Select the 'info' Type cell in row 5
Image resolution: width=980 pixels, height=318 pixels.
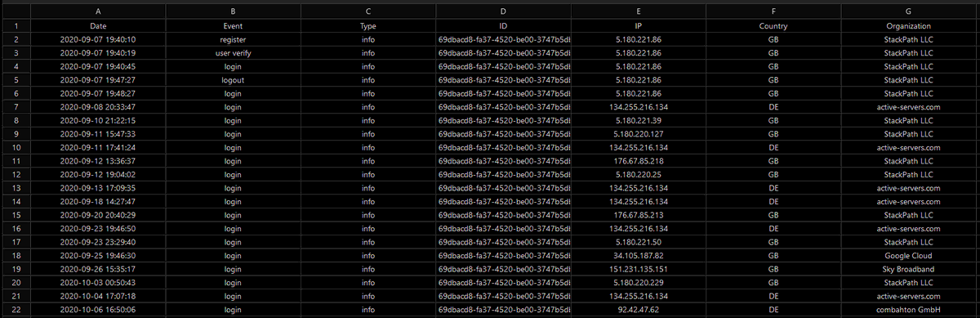point(367,80)
